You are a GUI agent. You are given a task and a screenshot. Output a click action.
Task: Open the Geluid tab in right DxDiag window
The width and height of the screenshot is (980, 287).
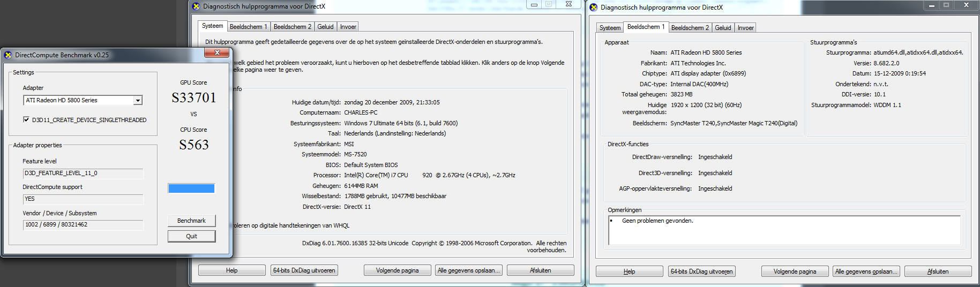coord(723,28)
